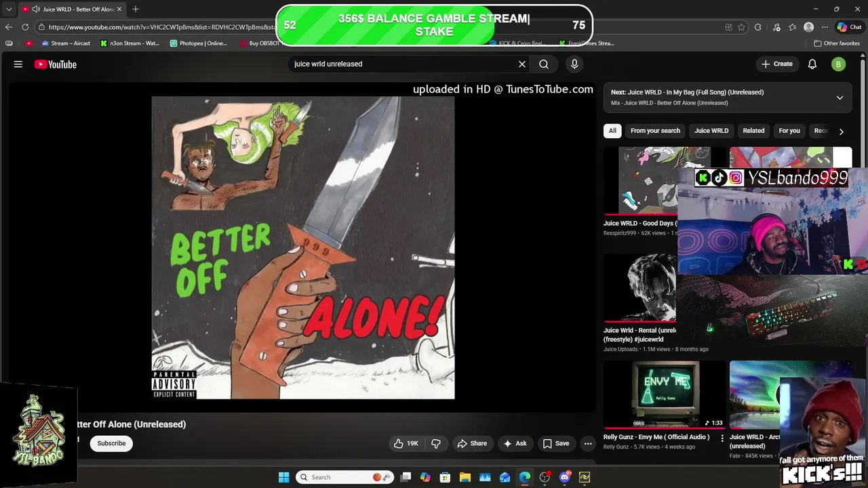This screenshot has height=488, width=868.
Task: Open Edge settings and more menu
Action: [825, 27]
